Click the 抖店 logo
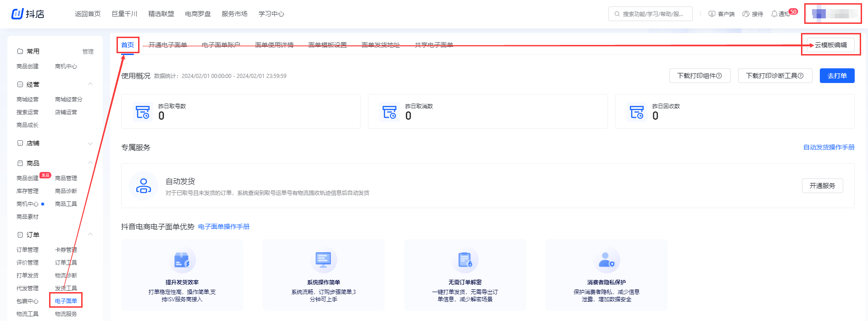Viewport: 868px width, 321px height. point(28,14)
